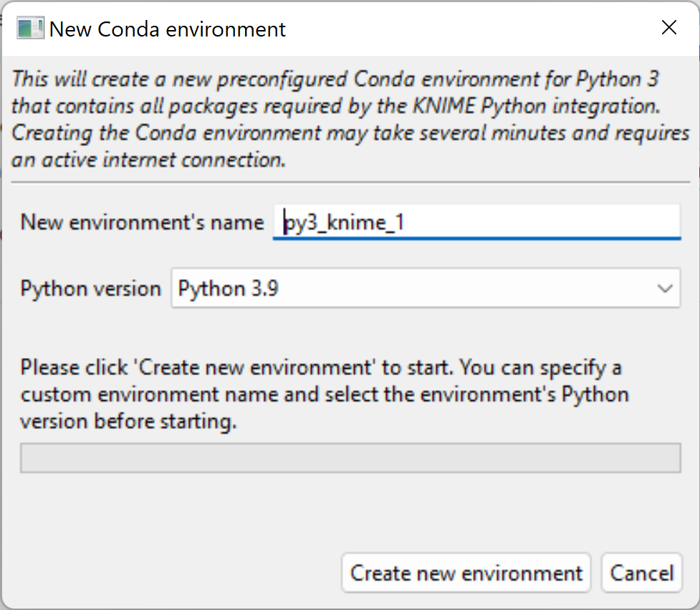Viewport: 700px width, 610px height.
Task: Click the Create new environment button
Action: [x=466, y=573]
